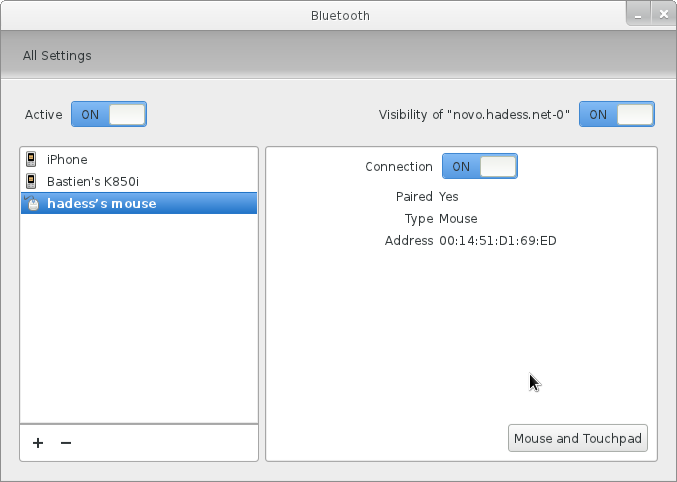Go back to All Settings
This screenshot has width=677, height=482.
[57, 56]
